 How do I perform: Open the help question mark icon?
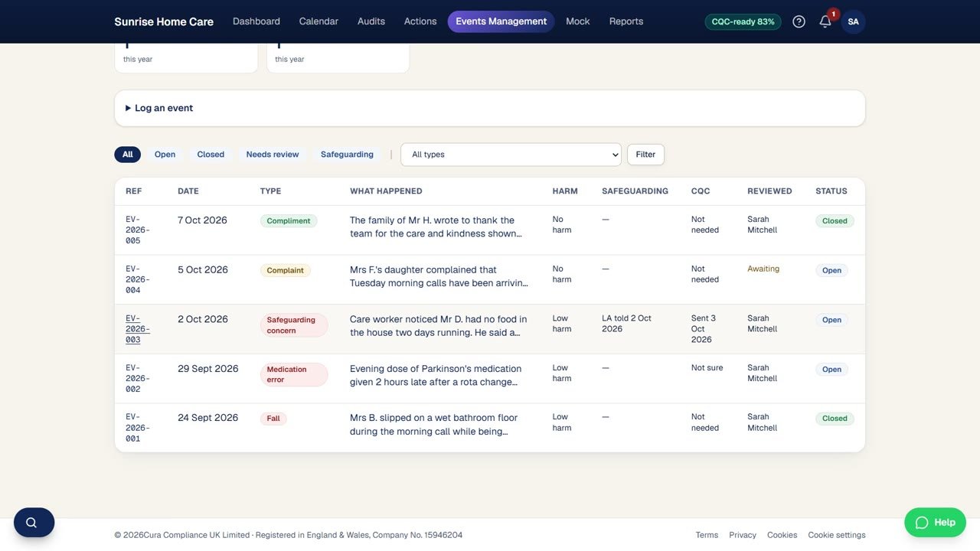[x=799, y=21]
